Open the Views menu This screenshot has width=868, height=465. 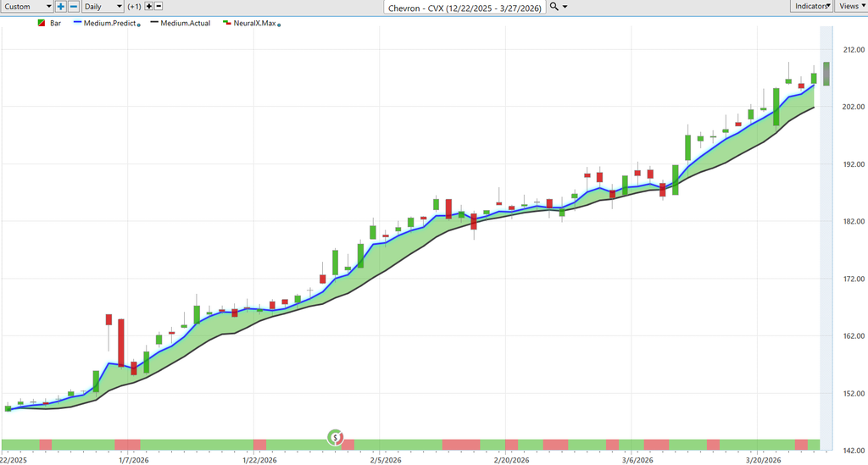[851, 7]
